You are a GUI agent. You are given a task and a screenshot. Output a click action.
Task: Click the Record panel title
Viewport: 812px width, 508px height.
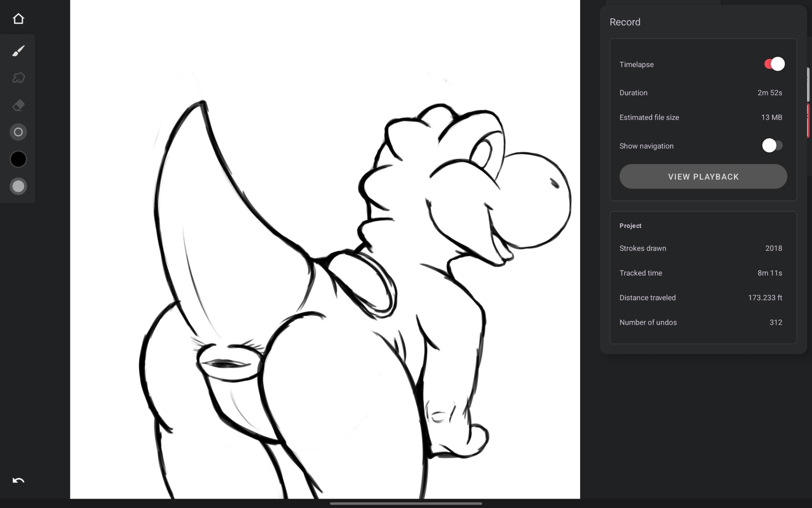coord(625,22)
